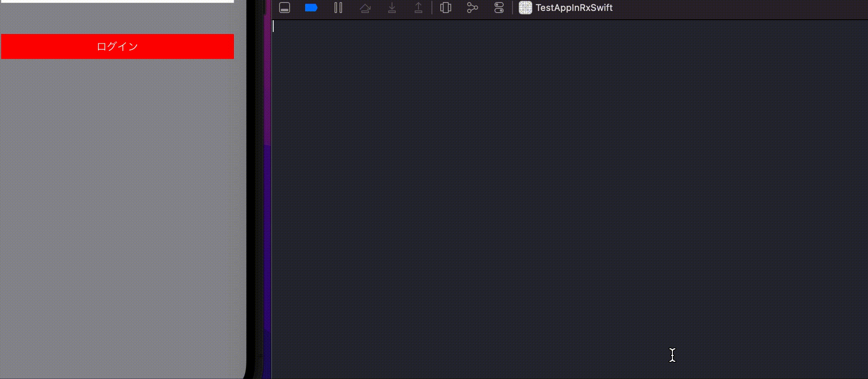
Task: Open the memory graph options
Action: coord(472,8)
